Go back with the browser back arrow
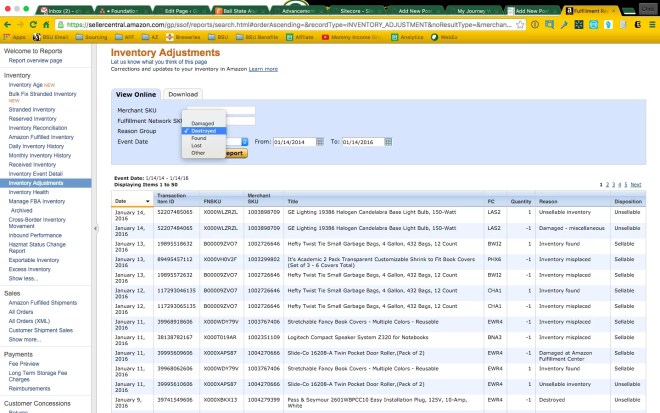This screenshot has width=660, height=413. tap(7, 25)
